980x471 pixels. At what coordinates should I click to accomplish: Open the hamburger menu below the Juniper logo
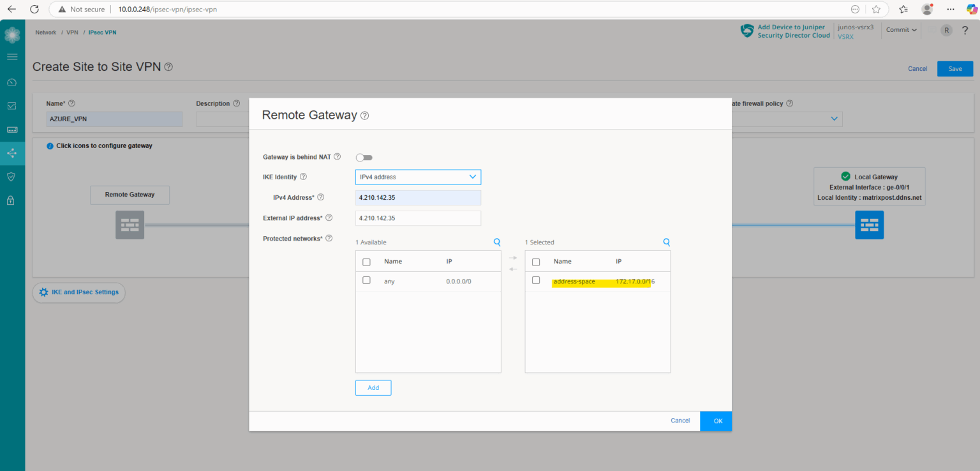12,56
